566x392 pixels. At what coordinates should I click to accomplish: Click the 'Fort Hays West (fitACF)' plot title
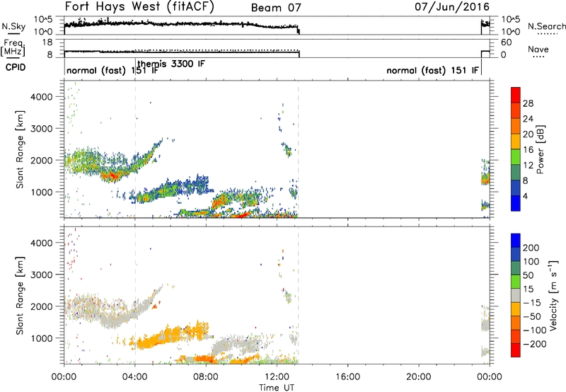(x=139, y=7)
